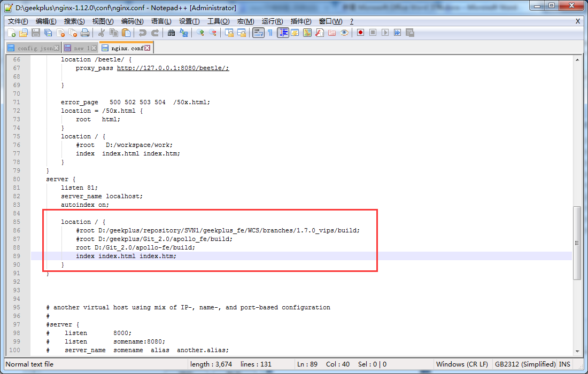Switch to the new 1 tab
Image resolution: width=588 pixels, height=374 pixels.
click(81, 48)
